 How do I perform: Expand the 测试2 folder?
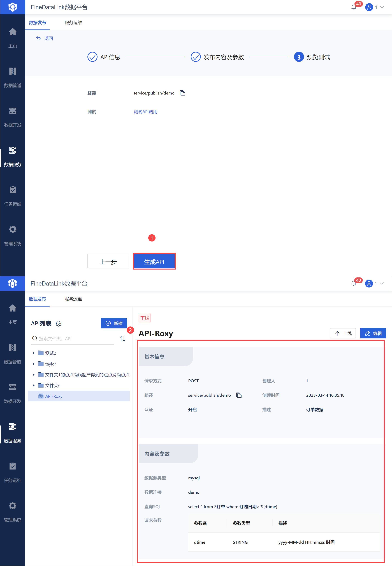click(34, 353)
